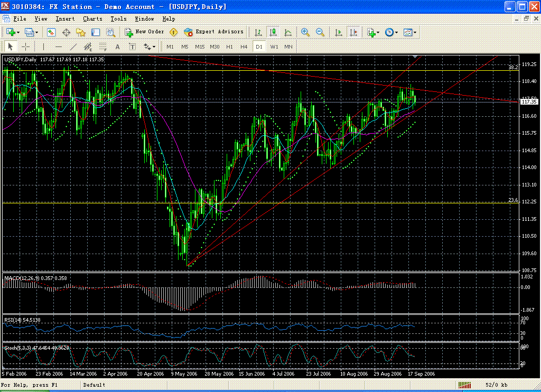Click the Zoom In magnifier icon
Image resolution: width=541 pixels, height=392 pixels.
tap(305, 32)
